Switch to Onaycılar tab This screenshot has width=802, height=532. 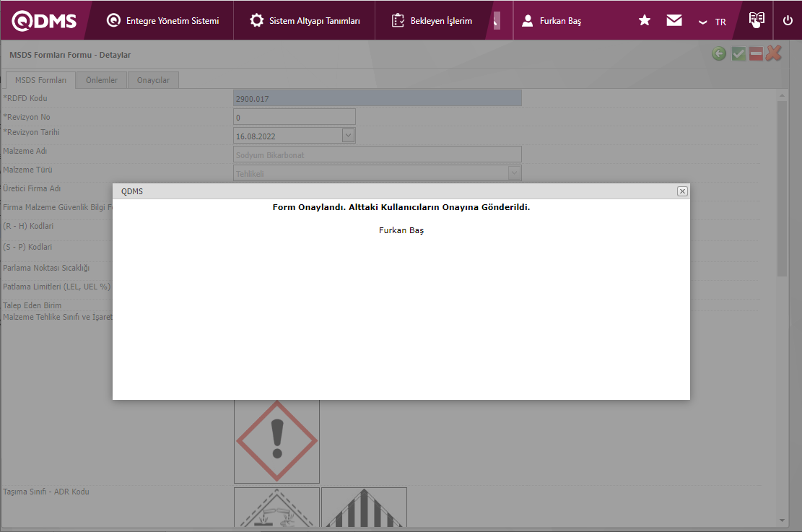tap(153, 80)
